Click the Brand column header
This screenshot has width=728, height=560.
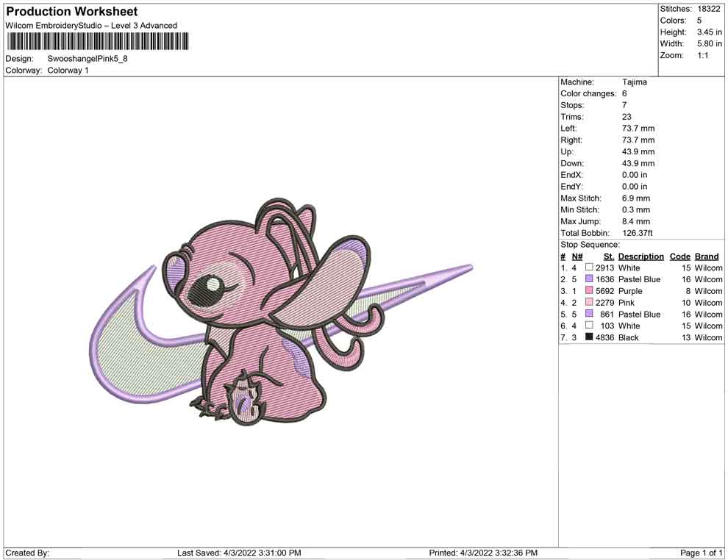(x=707, y=256)
